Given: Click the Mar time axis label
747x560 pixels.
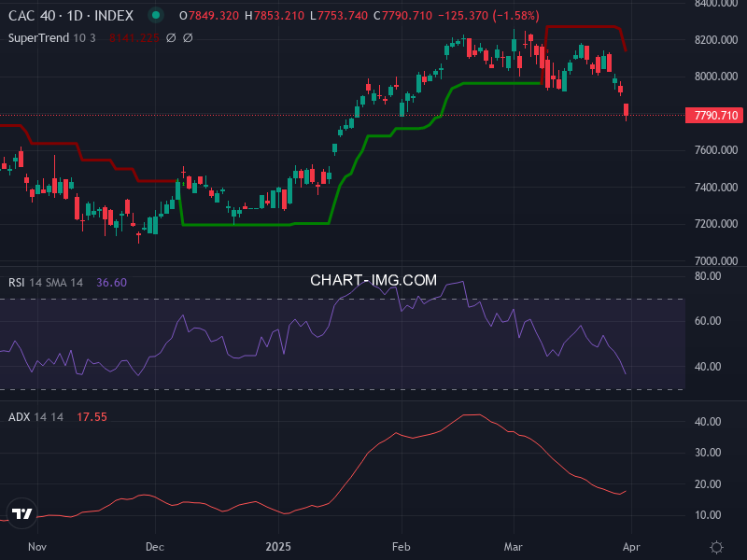Looking at the screenshot, I should [x=513, y=547].
